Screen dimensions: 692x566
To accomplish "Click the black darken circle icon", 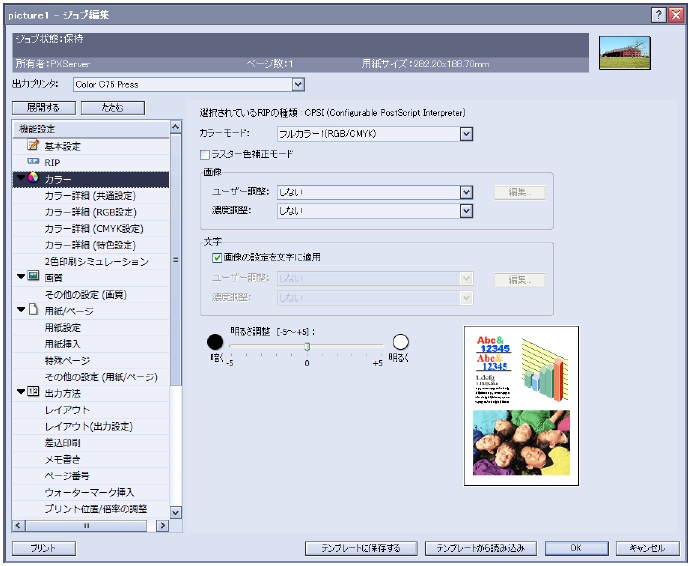I will point(215,342).
